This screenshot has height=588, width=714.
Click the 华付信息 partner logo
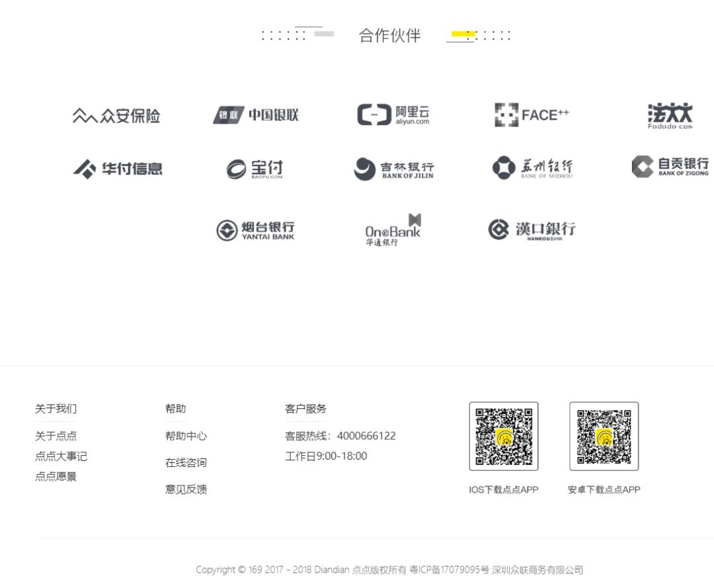[x=118, y=167]
